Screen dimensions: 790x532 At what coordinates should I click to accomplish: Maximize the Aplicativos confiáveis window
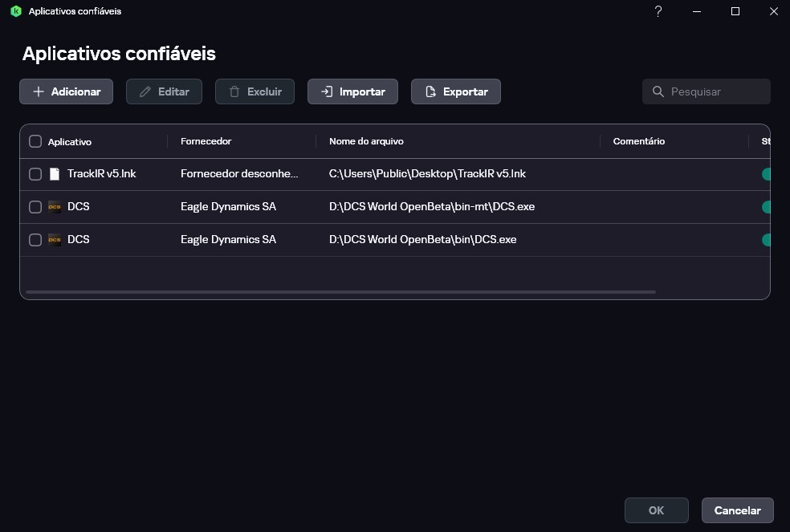click(735, 11)
